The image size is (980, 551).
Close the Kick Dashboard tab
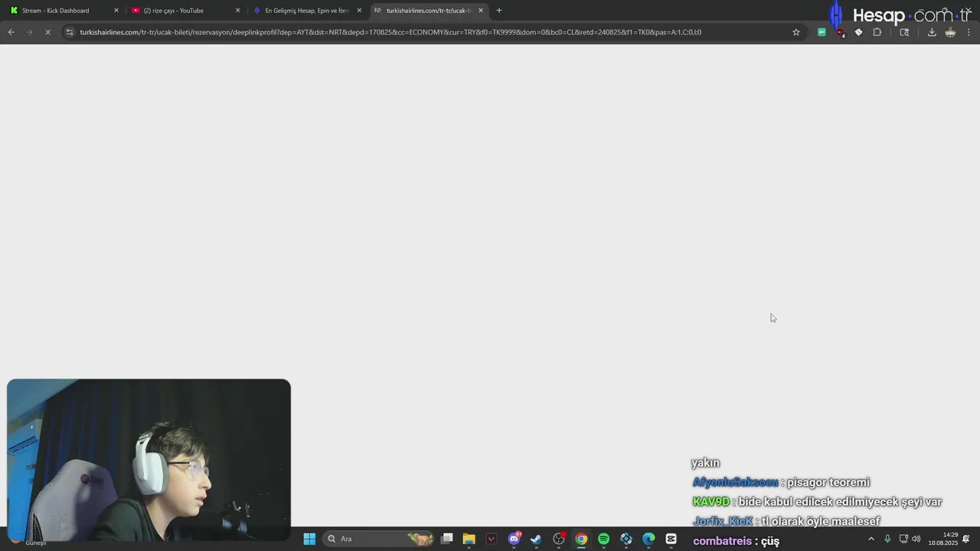click(116, 11)
